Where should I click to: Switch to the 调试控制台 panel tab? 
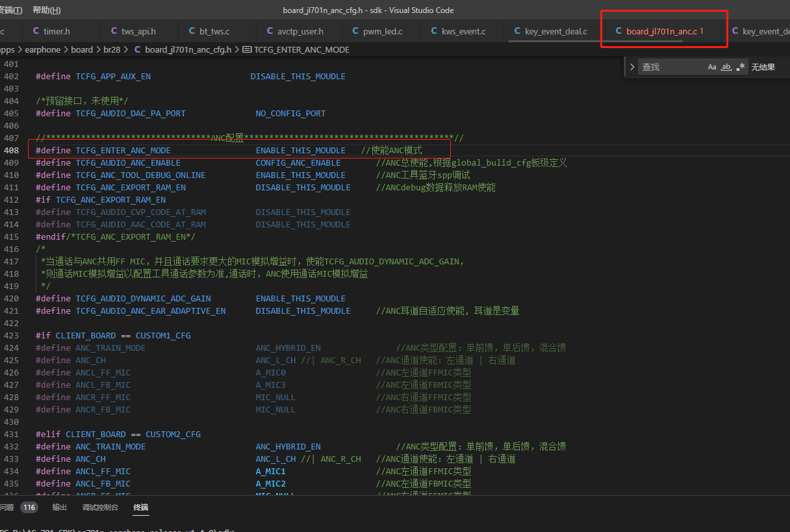(x=100, y=507)
